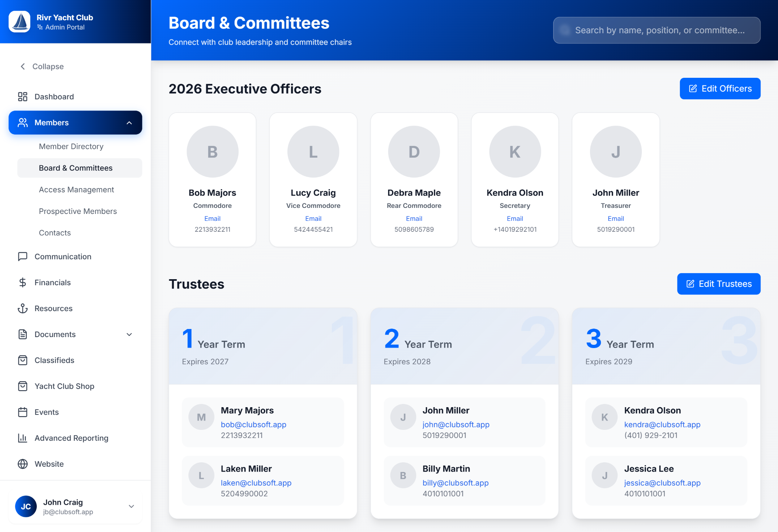Open Classifieds via the bag icon
Screen dimensions: 778x532
tap(23, 360)
